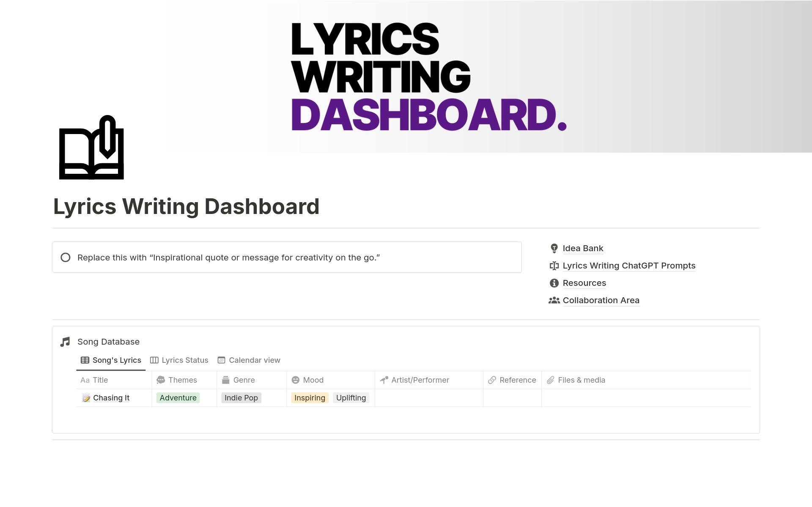Viewport: 812px width, 507px height.
Task: Toggle the Uplifting mood tag
Action: [351, 398]
